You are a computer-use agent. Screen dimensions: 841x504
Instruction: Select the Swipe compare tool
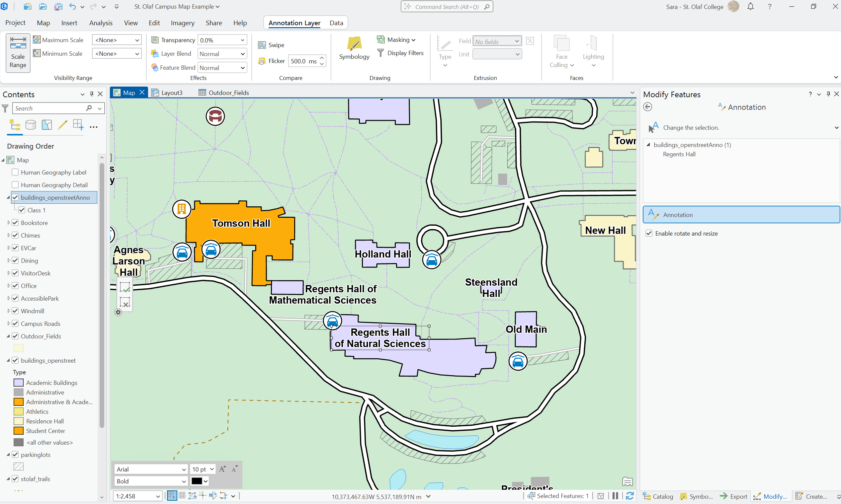pyautogui.click(x=271, y=45)
